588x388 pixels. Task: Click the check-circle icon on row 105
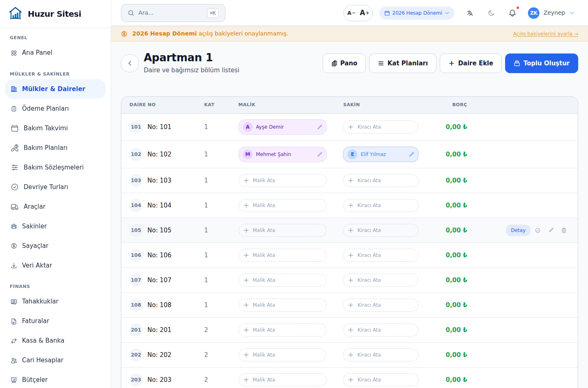(538, 230)
